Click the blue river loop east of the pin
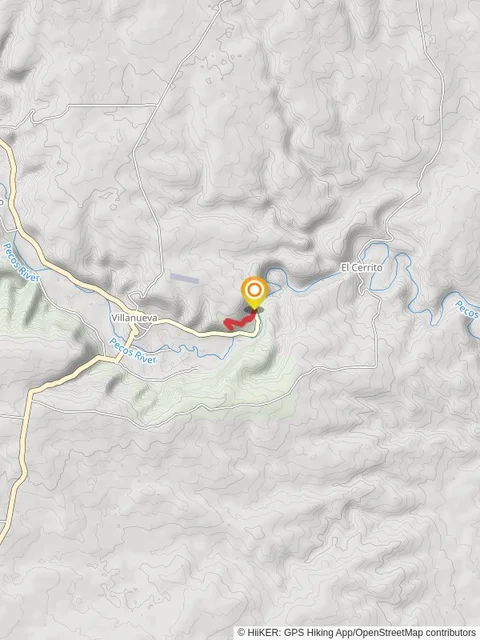 pyautogui.click(x=273, y=280)
